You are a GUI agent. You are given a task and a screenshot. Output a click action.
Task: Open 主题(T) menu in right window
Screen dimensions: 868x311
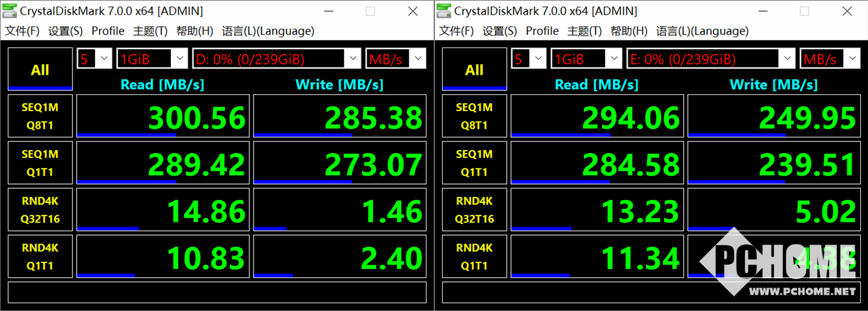point(585,31)
